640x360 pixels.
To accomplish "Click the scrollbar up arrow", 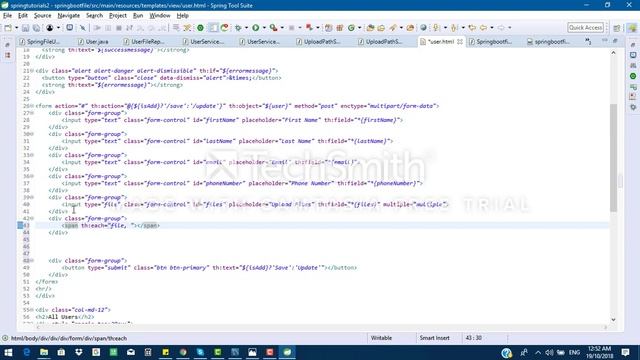I will [613, 53].
